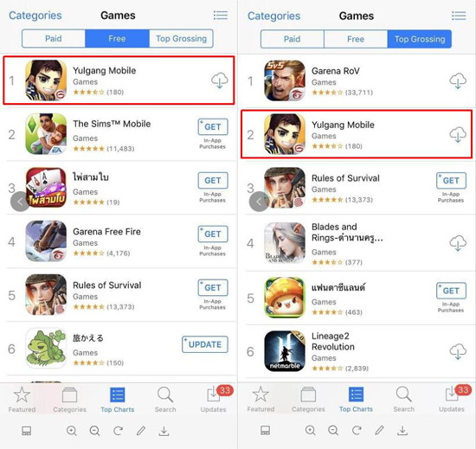Open the Search icon in left bottom bar
The height and width of the screenshot is (449, 476).
click(165, 400)
